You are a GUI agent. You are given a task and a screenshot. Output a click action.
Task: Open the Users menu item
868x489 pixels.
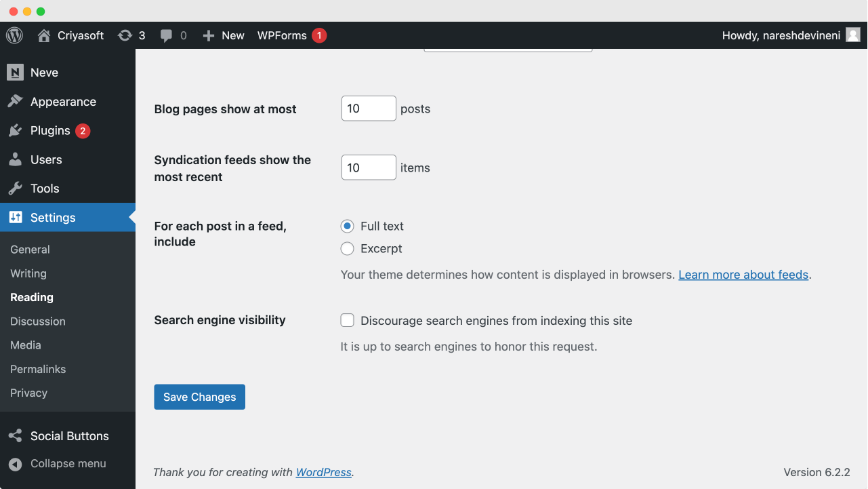[x=68, y=160]
